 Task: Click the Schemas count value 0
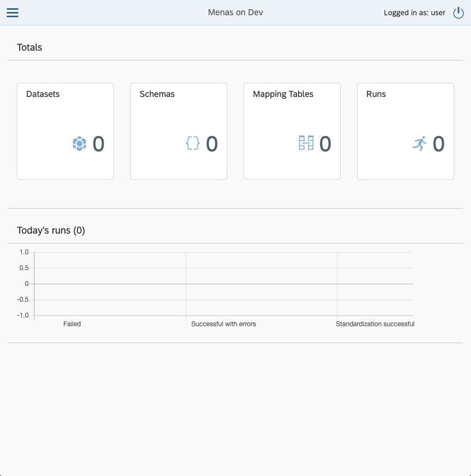click(212, 144)
